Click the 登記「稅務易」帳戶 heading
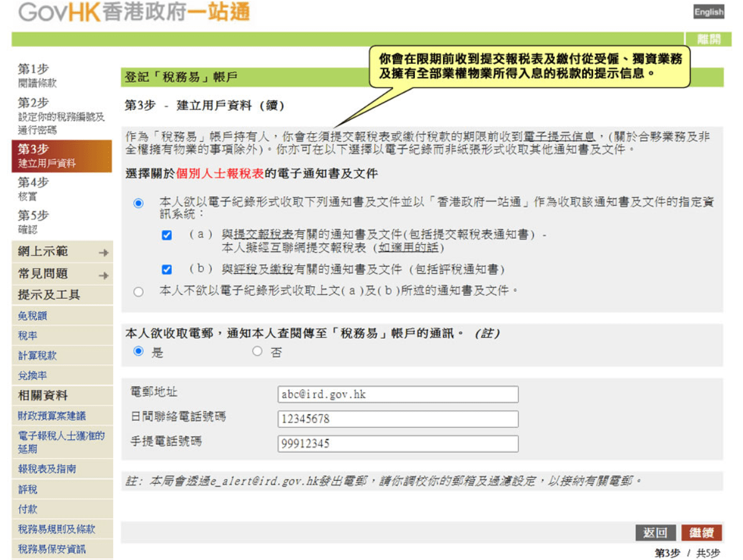This screenshot has height=560, width=743. click(x=181, y=77)
